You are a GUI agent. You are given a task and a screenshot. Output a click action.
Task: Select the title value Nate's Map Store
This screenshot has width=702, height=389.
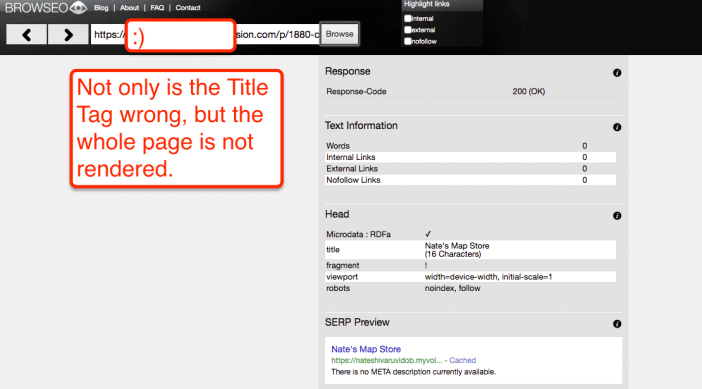(x=457, y=246)
